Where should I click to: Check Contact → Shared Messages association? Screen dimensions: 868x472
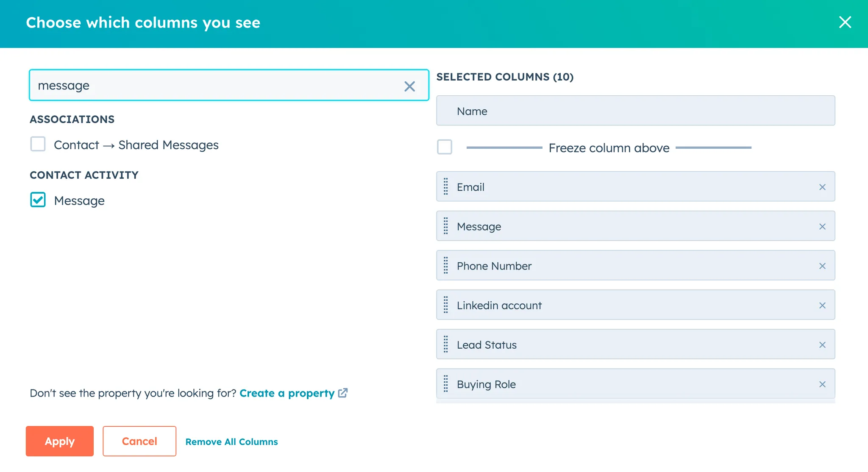38,144
